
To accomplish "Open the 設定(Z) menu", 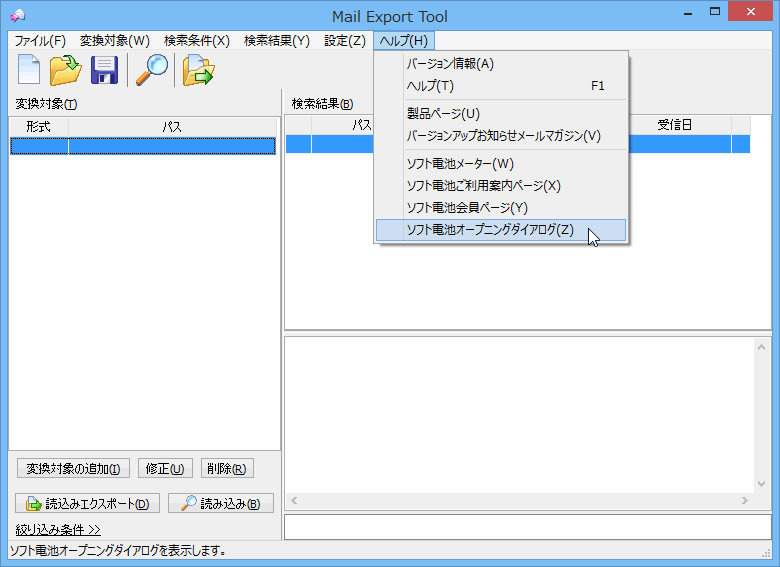I will 345,41.
